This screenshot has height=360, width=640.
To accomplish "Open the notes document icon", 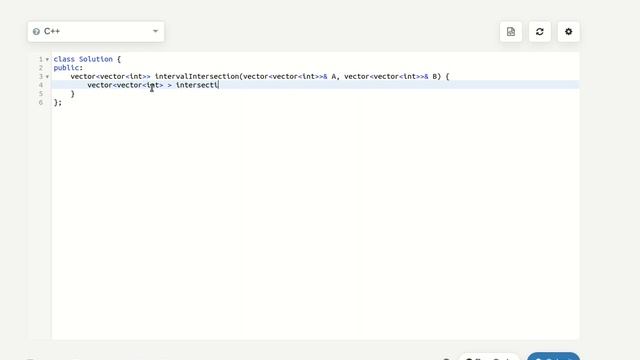I will 511,31.
